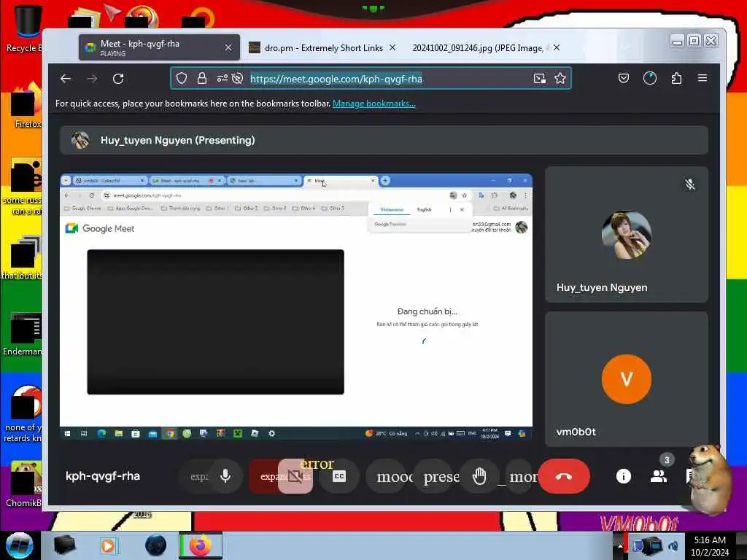The height and width of the screenshot is (560, 747).
Task: Switch to the 20241002_091246.jpg image tab
Action: point(478,47)
